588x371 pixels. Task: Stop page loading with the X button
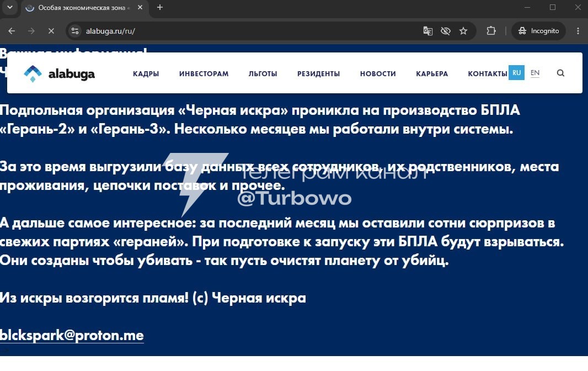[x=51, y=31]
